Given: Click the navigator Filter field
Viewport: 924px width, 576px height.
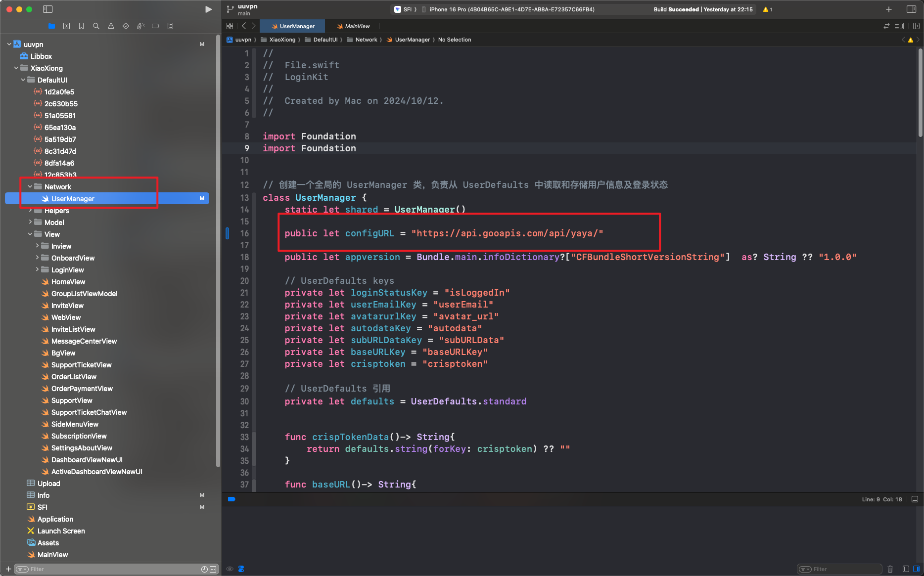Looking at the screenshot, I should coord(106,569).
